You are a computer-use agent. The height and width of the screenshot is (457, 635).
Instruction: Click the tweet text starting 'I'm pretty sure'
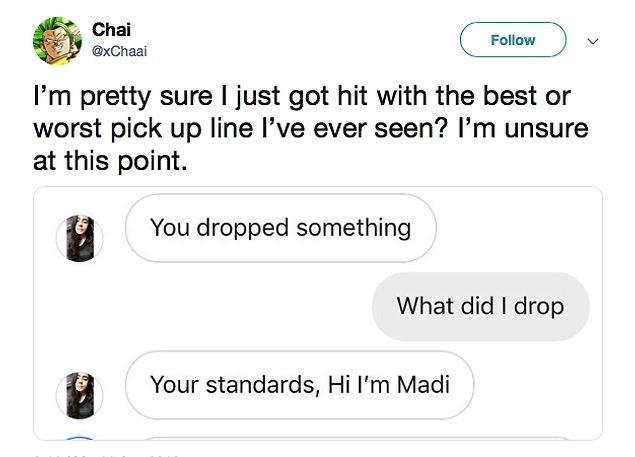(311, 128)
